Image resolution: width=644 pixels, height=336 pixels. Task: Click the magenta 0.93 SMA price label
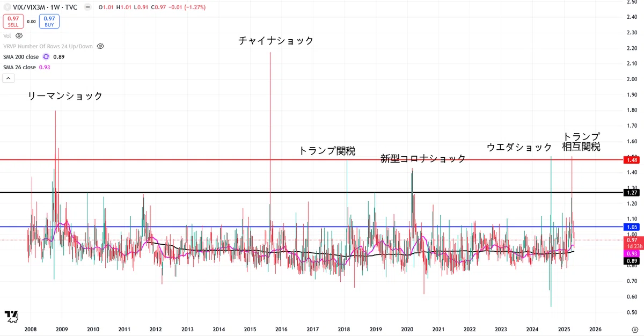pyautogui.click(x=632, y=253)
